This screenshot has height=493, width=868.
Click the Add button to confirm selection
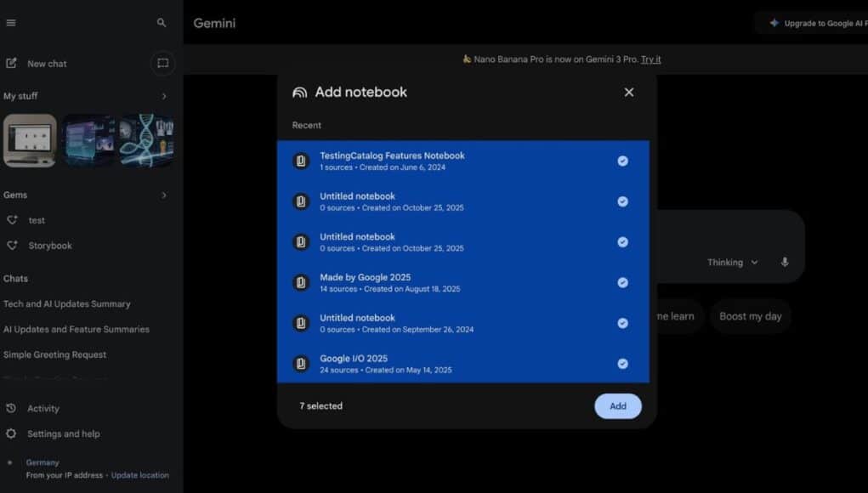[617, 406]
